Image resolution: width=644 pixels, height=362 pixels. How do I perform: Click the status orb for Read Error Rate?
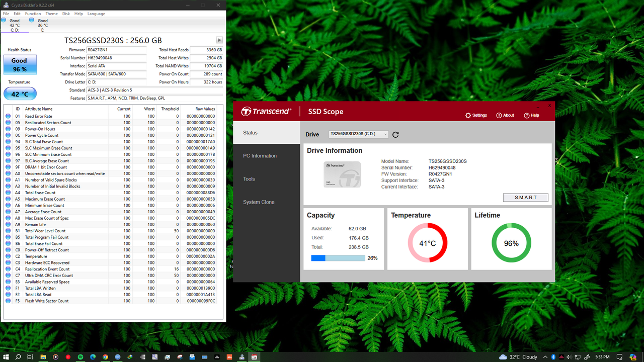click(8, 116)
